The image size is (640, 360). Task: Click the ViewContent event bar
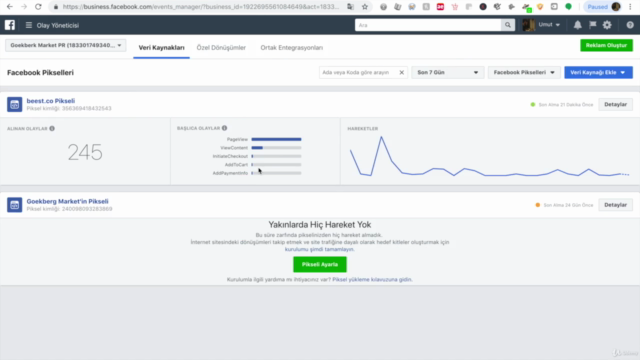coord(276,148)
